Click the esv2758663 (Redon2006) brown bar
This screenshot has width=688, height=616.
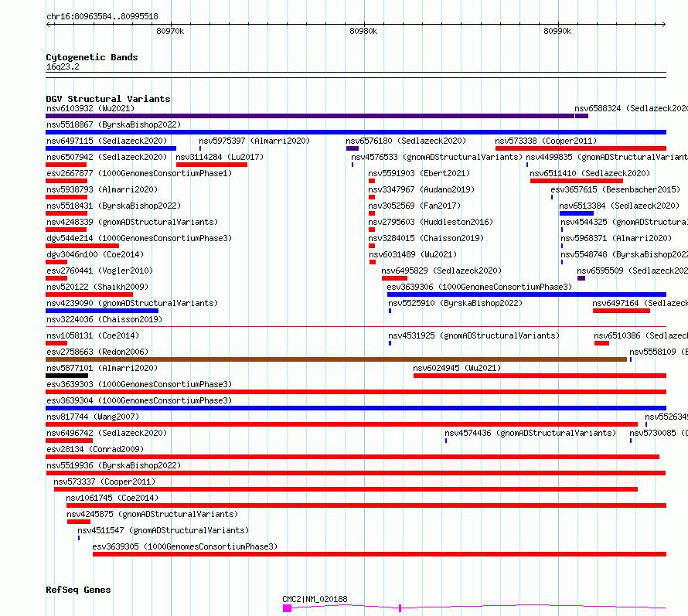[x=336, y=359]
